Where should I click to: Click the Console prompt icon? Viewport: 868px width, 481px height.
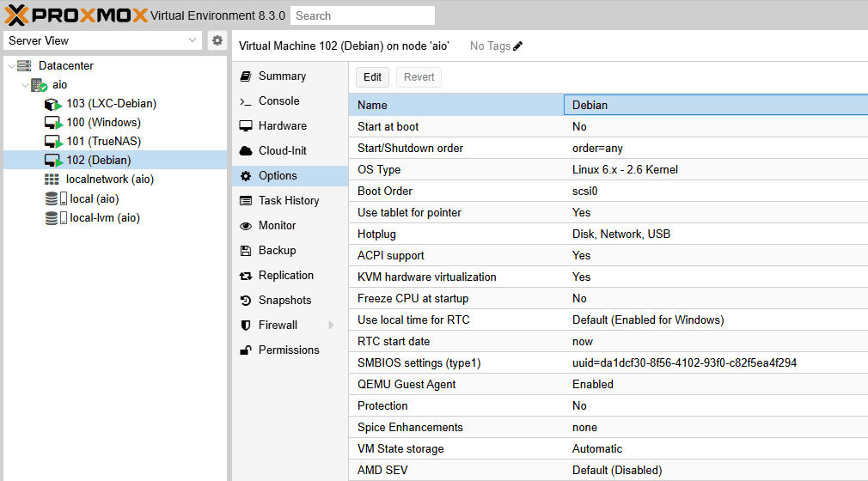point(246,101)
